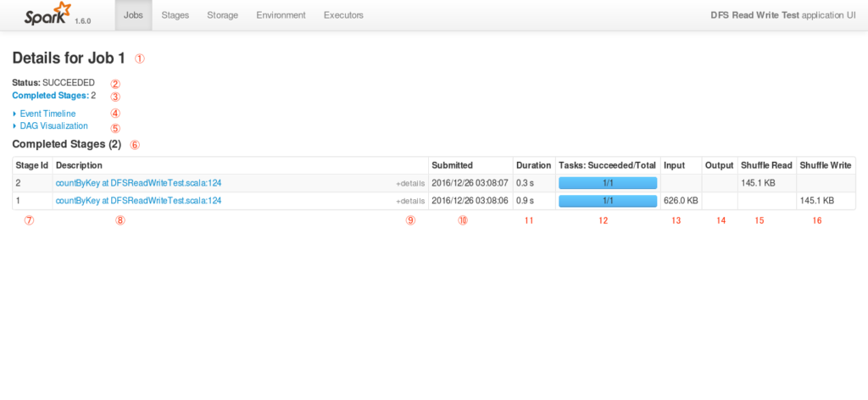Click the 626.0 KB input value

(x=681, y=201)
